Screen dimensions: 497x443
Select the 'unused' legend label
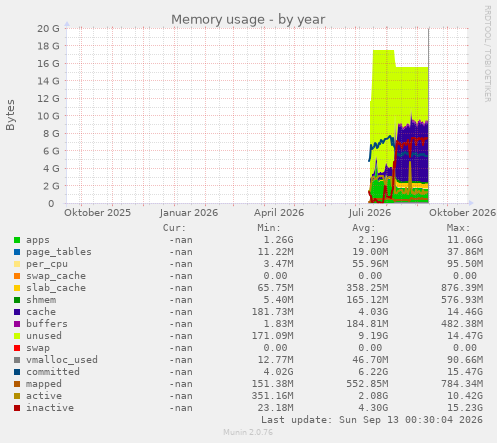tap(44, 336)
